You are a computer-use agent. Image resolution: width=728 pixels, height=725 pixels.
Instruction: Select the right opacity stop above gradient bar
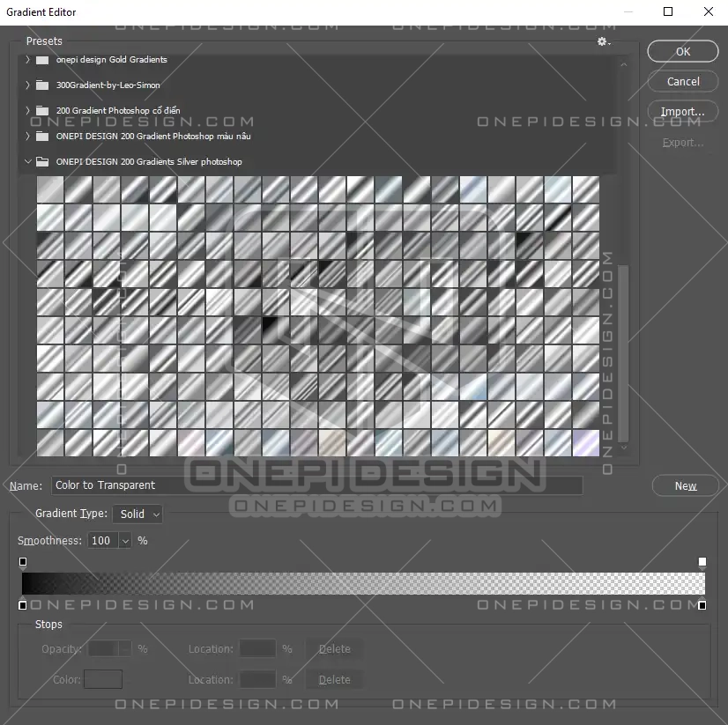tap(702, 562)
